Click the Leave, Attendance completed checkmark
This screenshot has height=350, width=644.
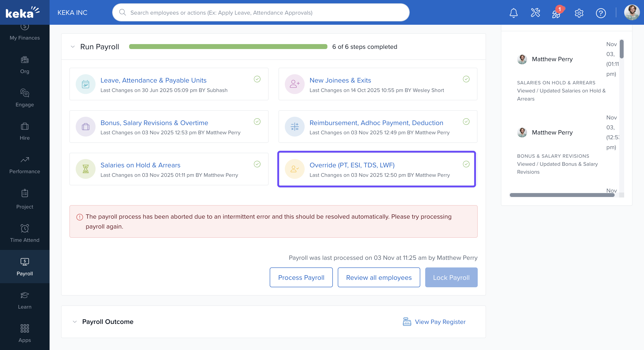pos(257,79)
